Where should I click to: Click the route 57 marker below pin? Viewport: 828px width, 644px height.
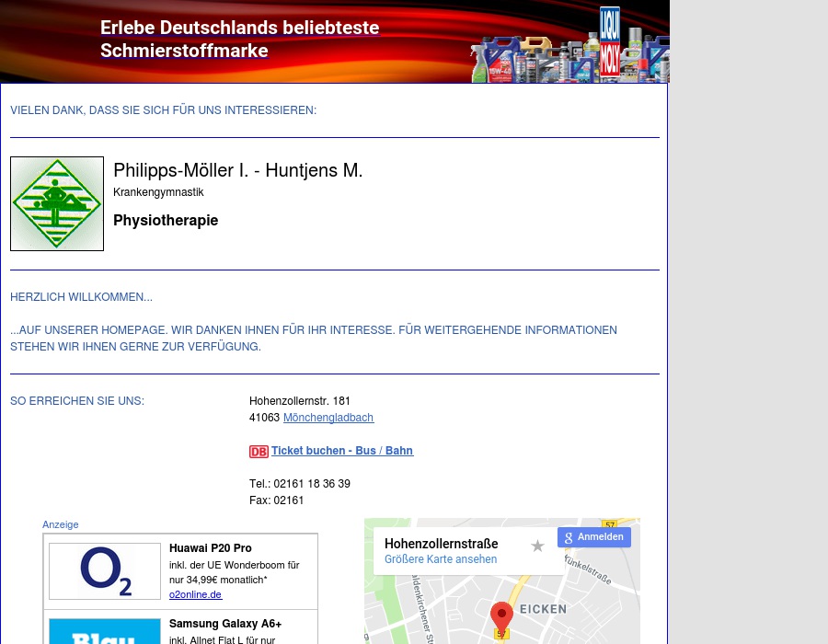(x=501, y=635)
